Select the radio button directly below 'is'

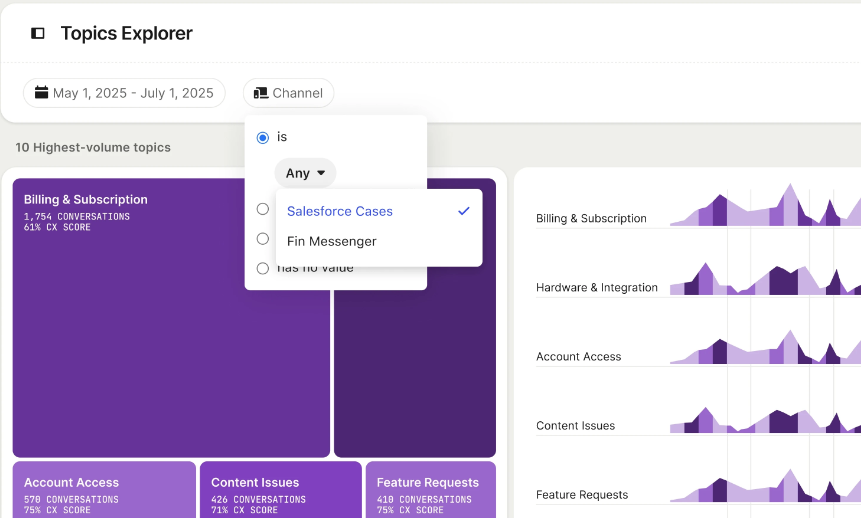[263, 209]
